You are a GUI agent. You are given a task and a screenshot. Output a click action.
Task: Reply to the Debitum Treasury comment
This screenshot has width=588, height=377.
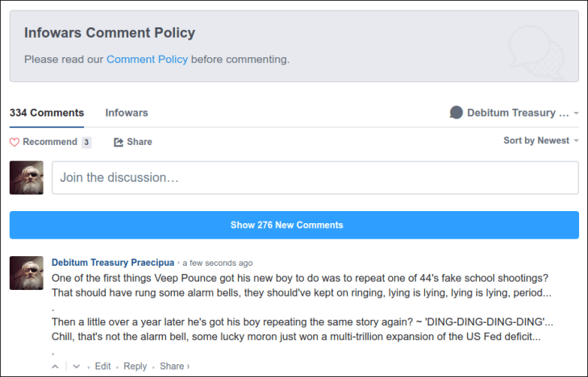coord(136,366)
